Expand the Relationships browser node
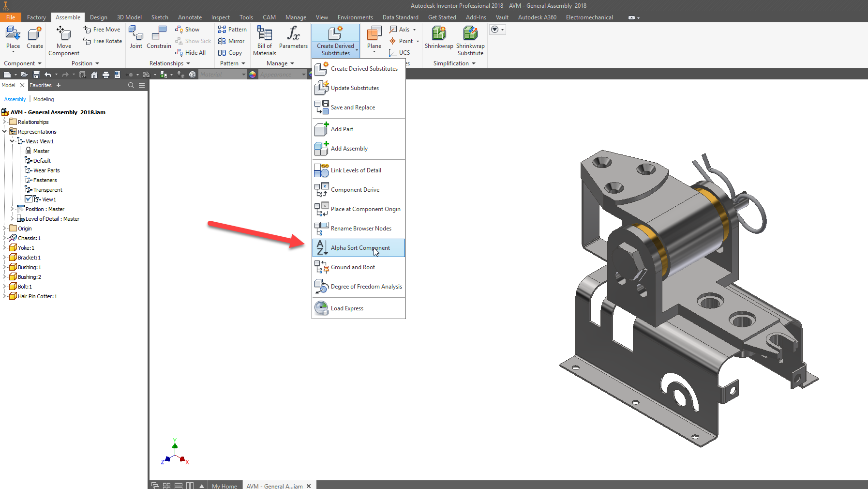The width and height of the screenshot is (868, 489). 4,122
